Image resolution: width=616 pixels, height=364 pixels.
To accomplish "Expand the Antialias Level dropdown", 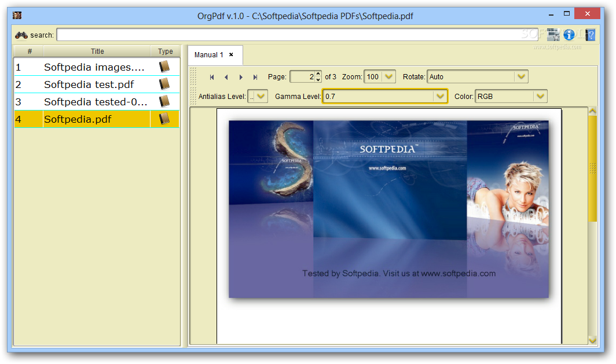I will [261, 96].
